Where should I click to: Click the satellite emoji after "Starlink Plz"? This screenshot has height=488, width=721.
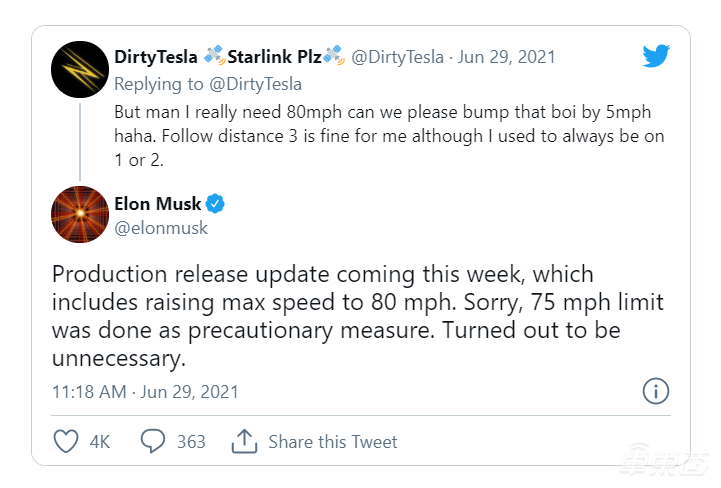pyautogui.click(x=334, y=58)
